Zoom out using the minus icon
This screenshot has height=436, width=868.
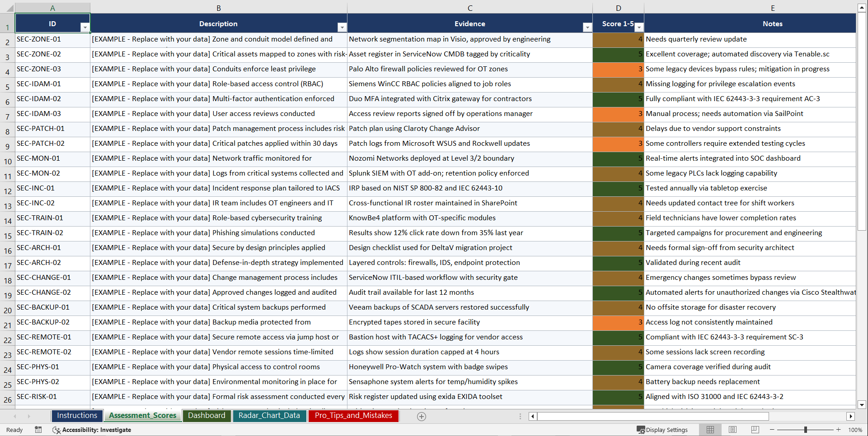pyautogui.click(x=772, y=430)
